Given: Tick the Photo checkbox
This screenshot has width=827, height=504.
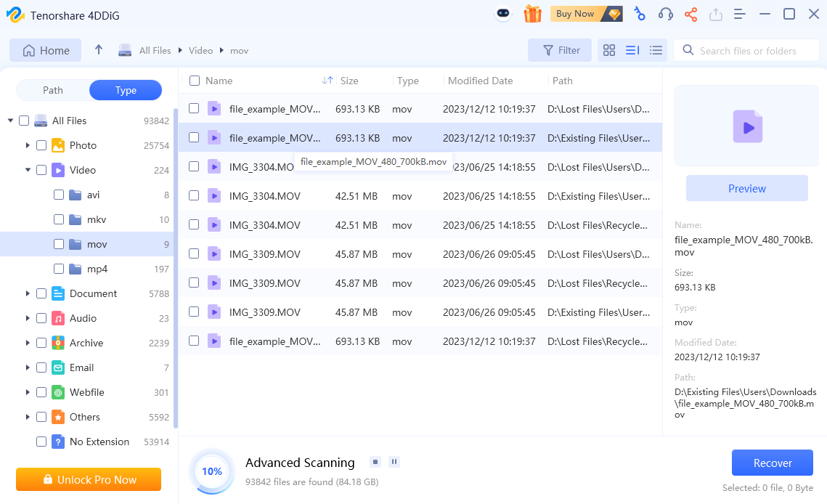Looking at the screenshot, I should point(41,146).
